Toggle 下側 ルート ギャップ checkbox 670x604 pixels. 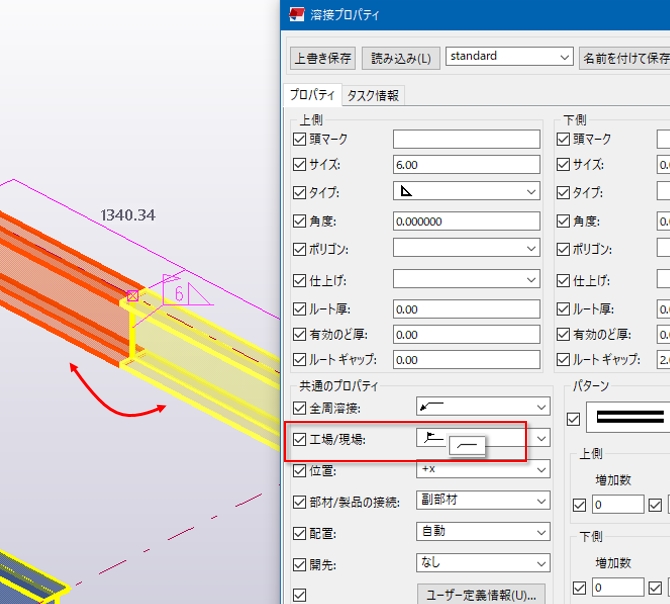click(563, 360)
